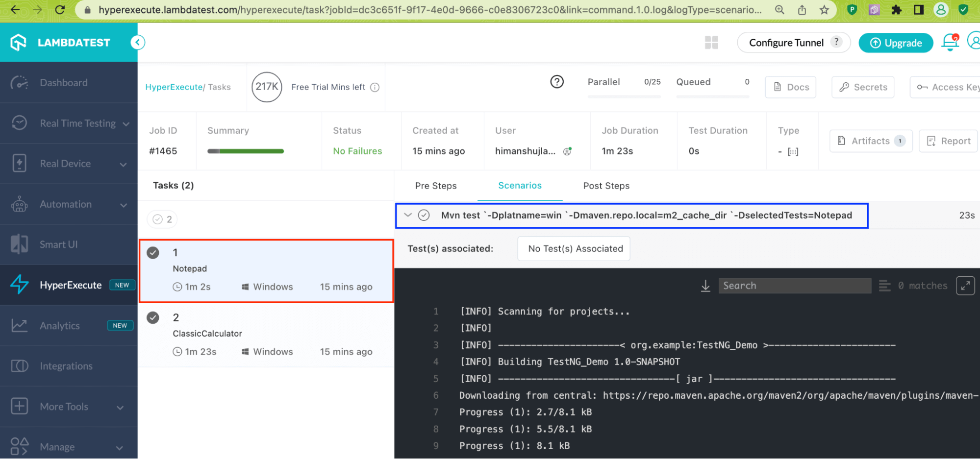Open the HyperExecute breadcrumb link
The image size is (980, 459).
174,87
